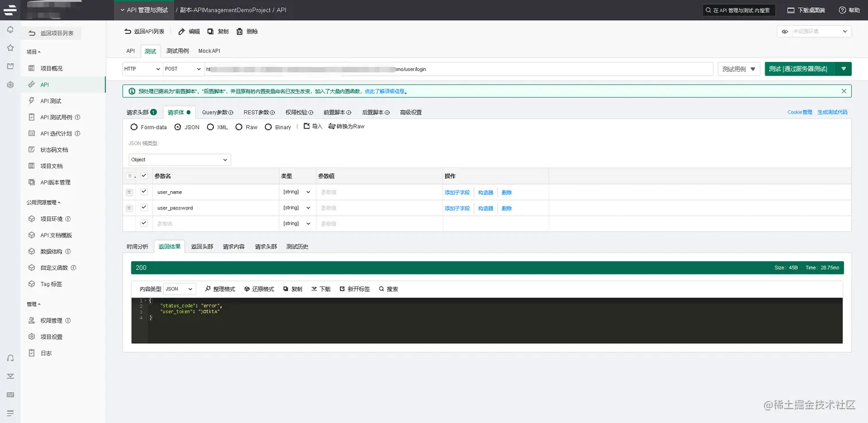
Task: Click the download icon in left rail
Action: [x=10, y=377]
